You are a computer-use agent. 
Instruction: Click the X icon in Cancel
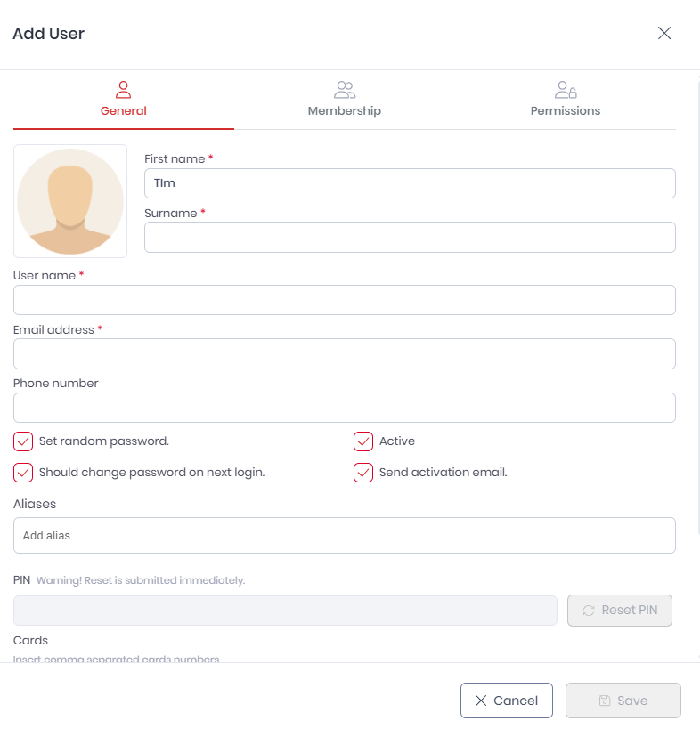point(481,701)
